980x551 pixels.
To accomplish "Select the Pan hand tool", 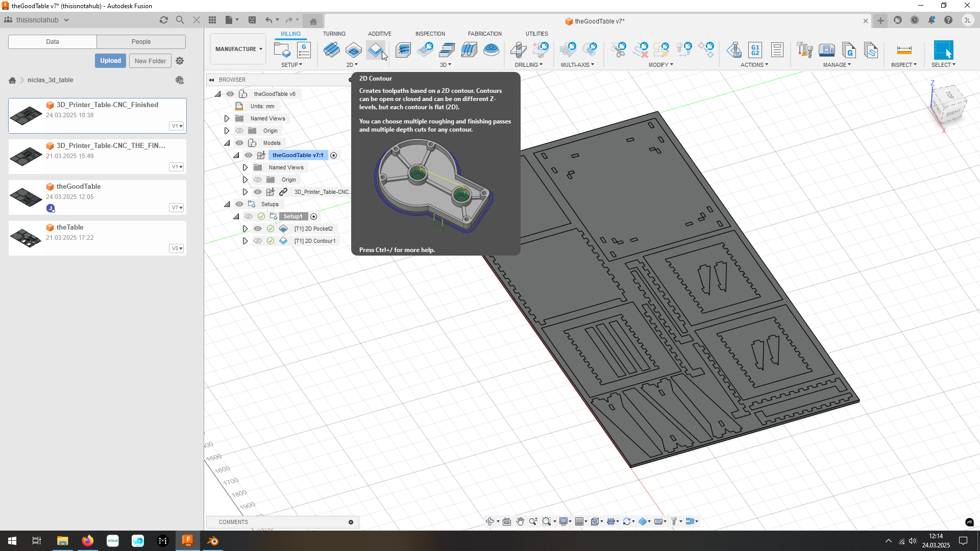I will pos(520,521).
